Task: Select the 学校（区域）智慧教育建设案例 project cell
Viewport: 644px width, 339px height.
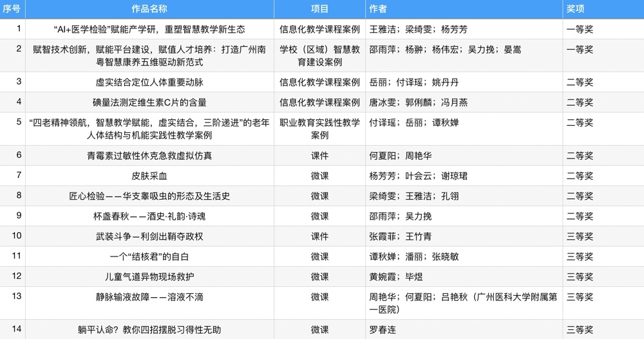Action: (319, 55)
